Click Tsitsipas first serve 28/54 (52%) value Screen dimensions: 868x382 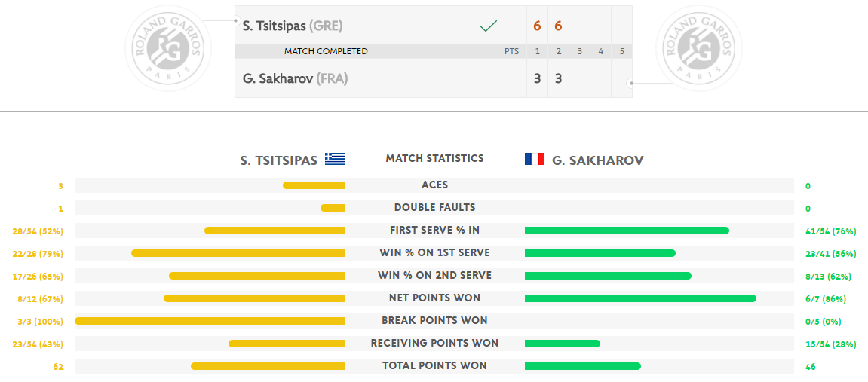(38, 231)
